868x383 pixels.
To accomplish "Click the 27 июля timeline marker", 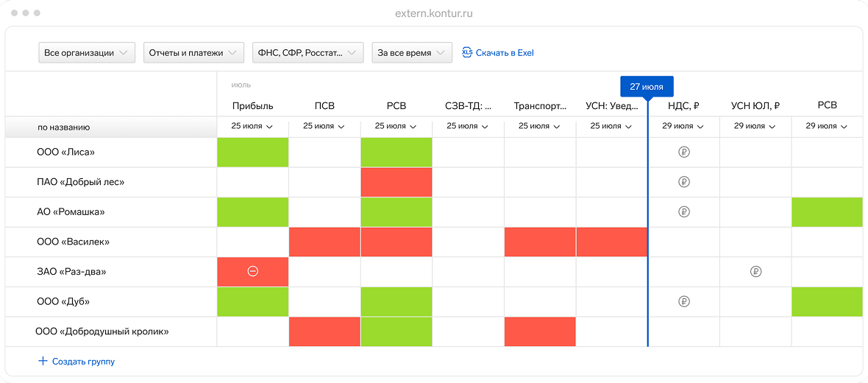I will pos(647,87).
